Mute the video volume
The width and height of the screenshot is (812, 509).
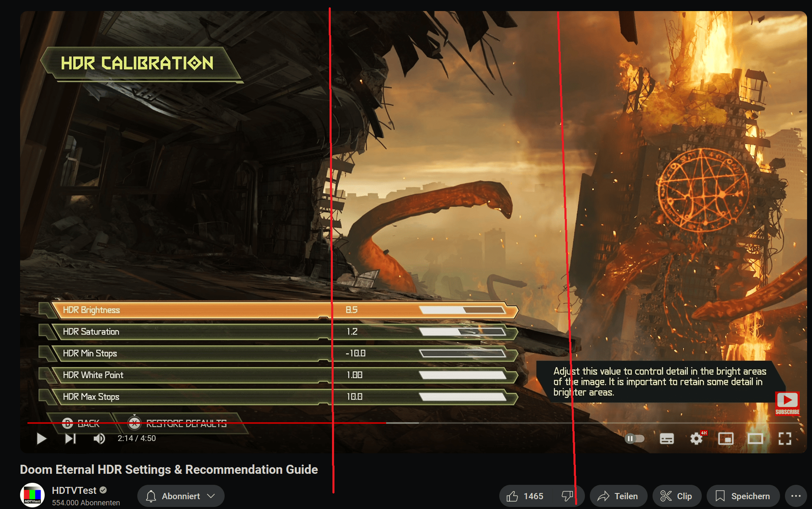tap(99, 439)
